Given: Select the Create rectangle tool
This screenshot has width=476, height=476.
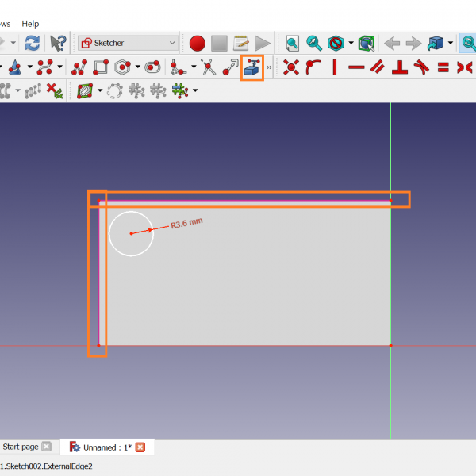Looking at the screenshot, I should click(101, 67).
